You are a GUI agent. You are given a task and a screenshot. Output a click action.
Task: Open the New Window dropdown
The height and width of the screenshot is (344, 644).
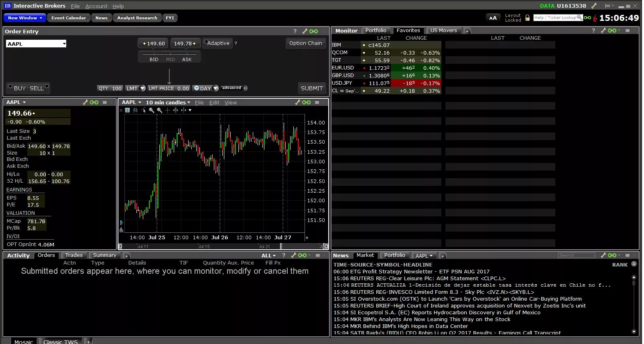[25, 18]
